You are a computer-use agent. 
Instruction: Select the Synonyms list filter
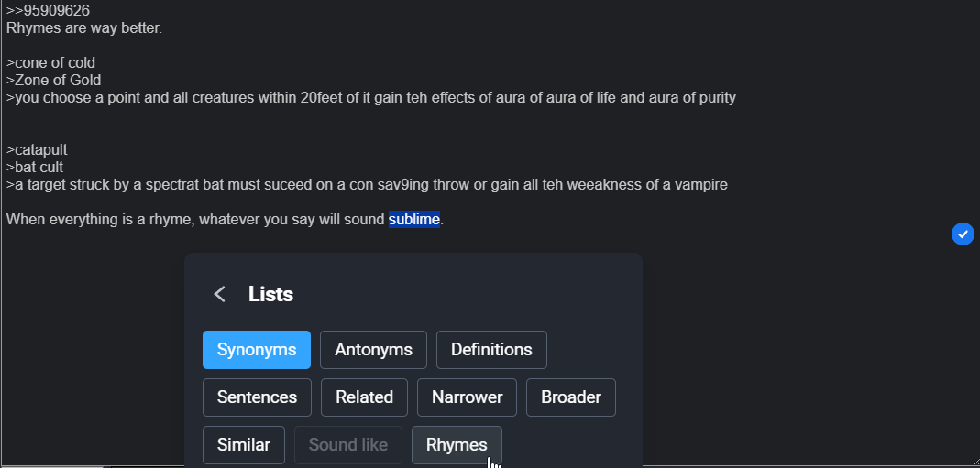coord(257,350)
